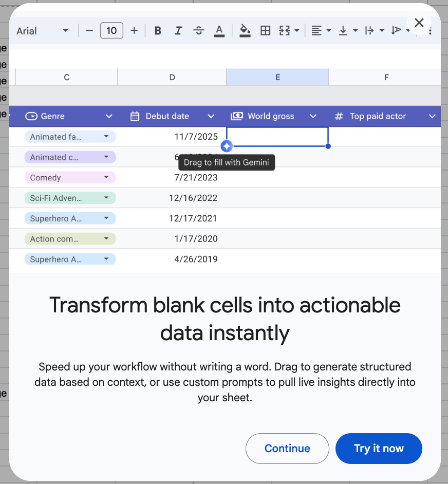The image size is (448, 484).
Task: Click the Continue button
Action: (287, 448)
